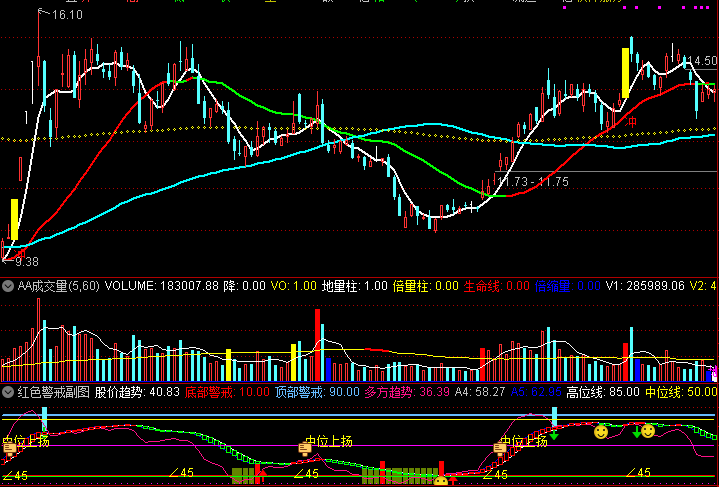Click the note icon under the rightmost 中位上扬

coord(500,448)
